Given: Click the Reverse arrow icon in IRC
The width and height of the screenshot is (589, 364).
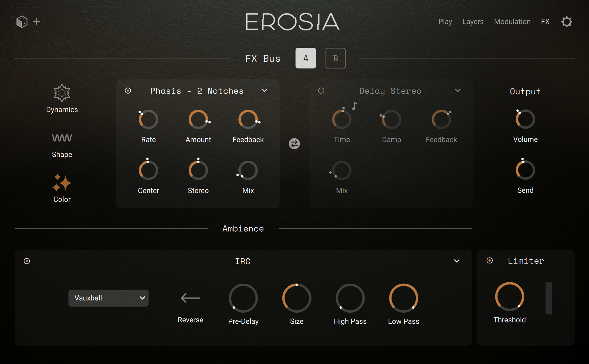Looking at the screenshot, I should (x=190, y=298).
